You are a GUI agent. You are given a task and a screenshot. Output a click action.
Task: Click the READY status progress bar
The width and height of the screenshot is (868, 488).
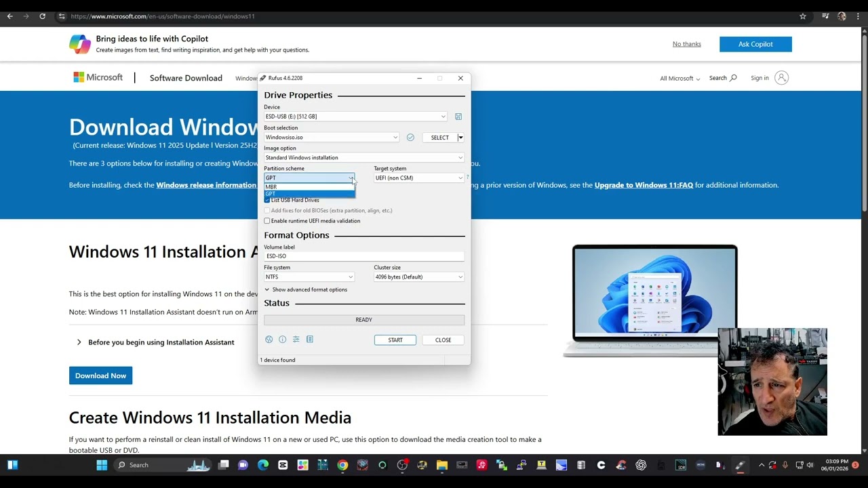coord(364,320)
